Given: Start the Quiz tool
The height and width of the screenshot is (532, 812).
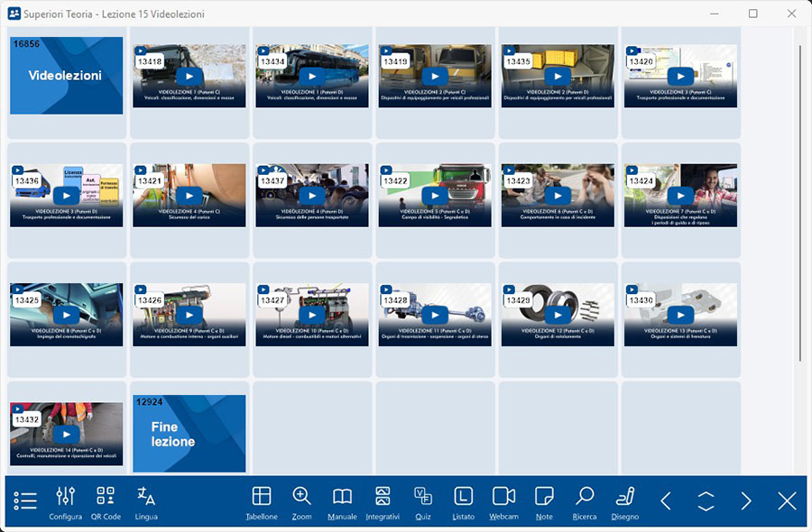Looking at the screenshot, I should 423,501.
